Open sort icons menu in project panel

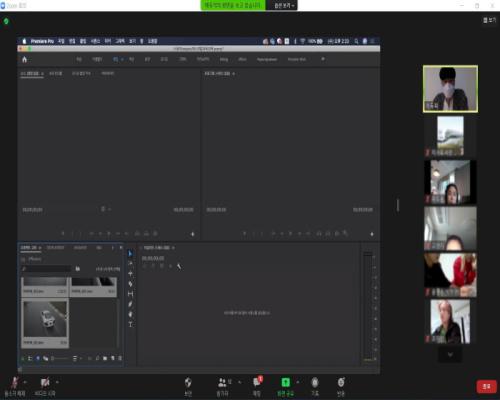75,358
